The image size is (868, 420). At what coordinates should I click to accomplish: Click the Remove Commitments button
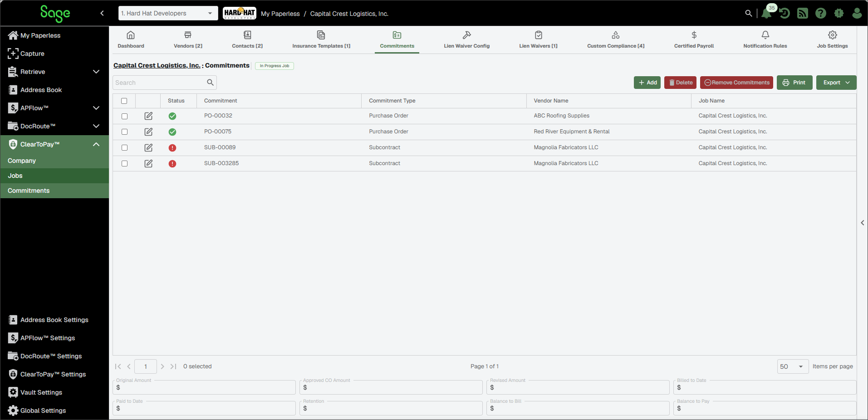[736, 83]
